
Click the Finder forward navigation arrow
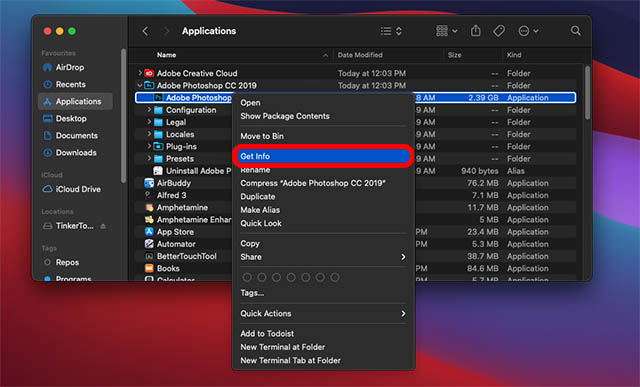(x=166, y=31)
